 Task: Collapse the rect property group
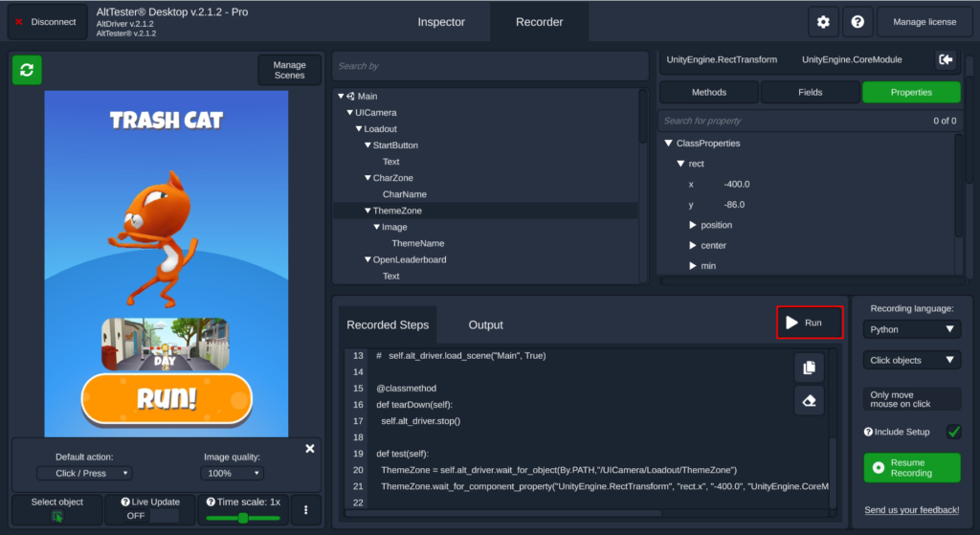[680, 164]
